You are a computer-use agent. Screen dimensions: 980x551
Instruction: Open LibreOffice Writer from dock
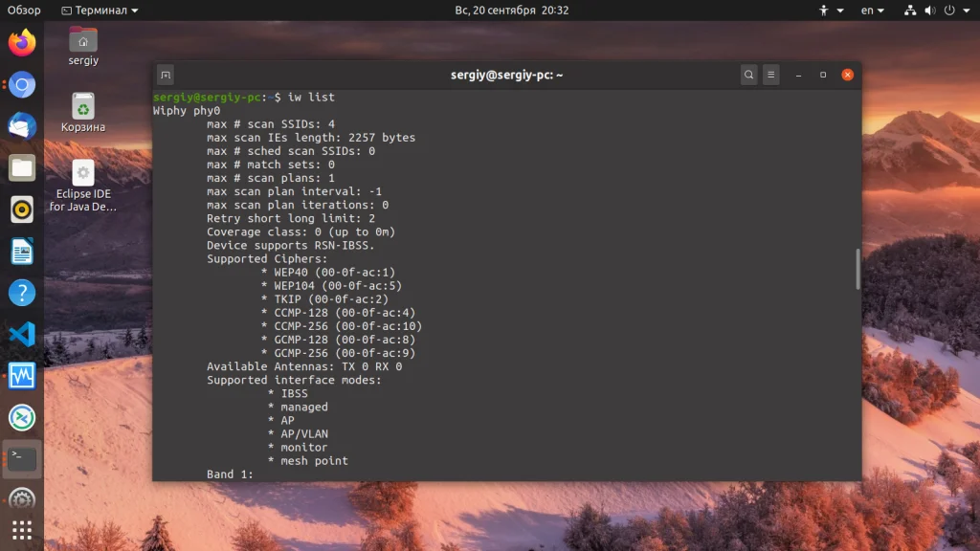tap(22, 252)
